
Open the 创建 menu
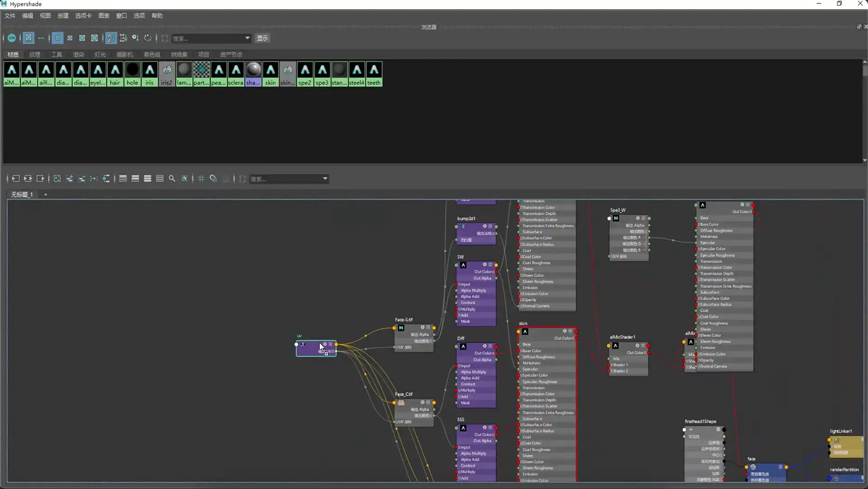tap(63, 16)
